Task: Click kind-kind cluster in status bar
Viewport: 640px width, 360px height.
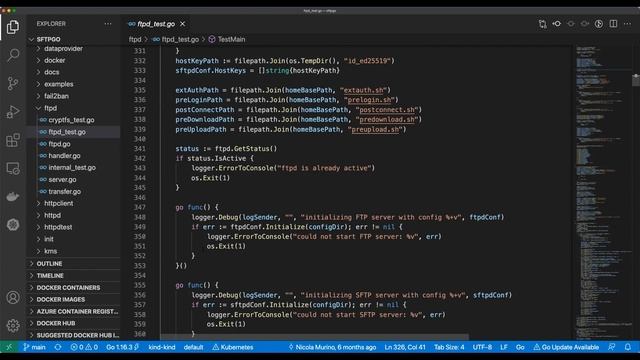Action: click(162, 347)
